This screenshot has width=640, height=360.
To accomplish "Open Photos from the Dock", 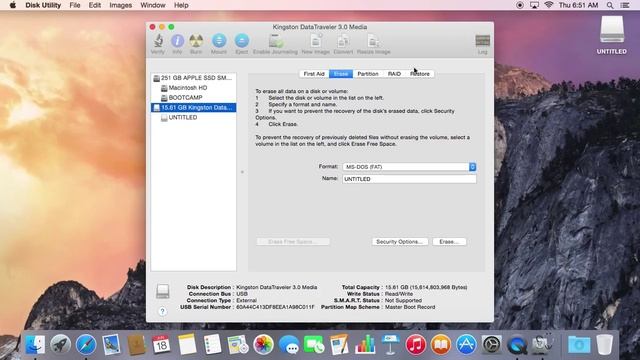I will (263, 344).
